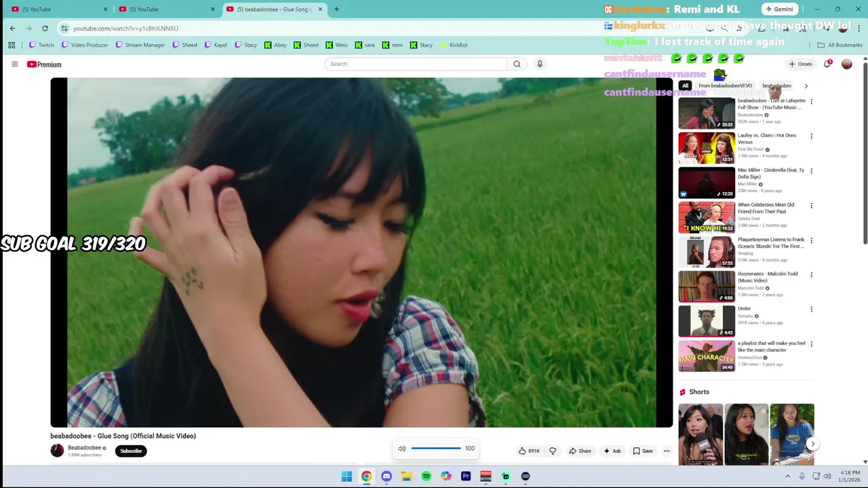Open Discord from the taskbar

pos(387,476)
